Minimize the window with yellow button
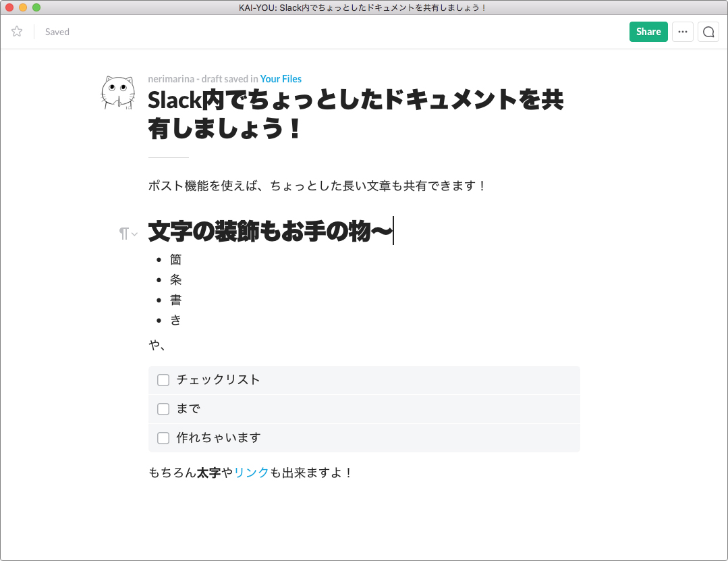The height and width of the screenshot is (561, 728). coord(23,7)
